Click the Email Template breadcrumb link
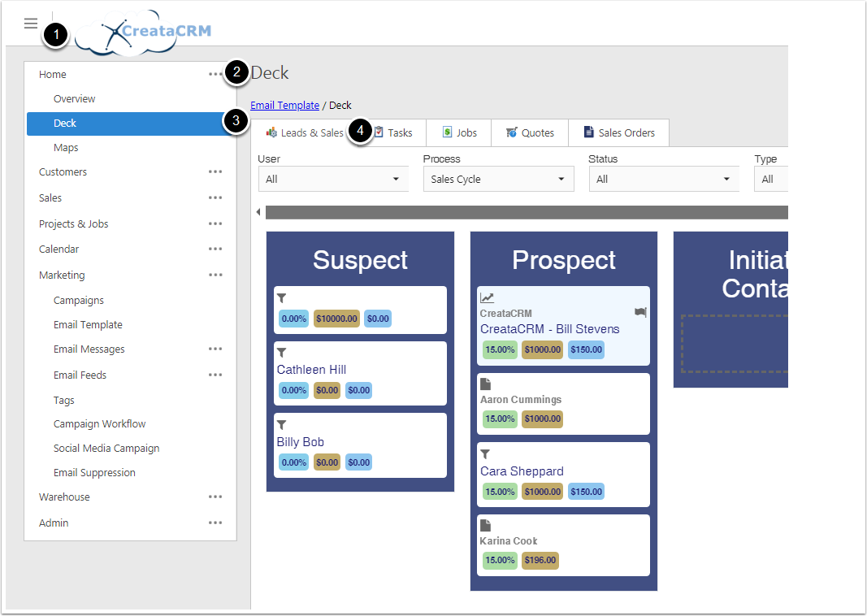Image resolution: width=867 pixels, height=616 pixels. 284,106
